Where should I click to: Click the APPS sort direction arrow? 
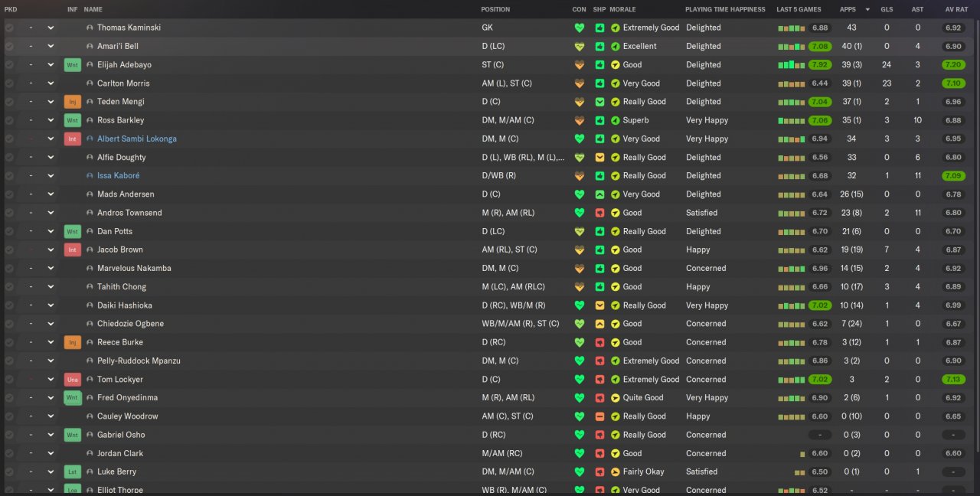(867, 9)
